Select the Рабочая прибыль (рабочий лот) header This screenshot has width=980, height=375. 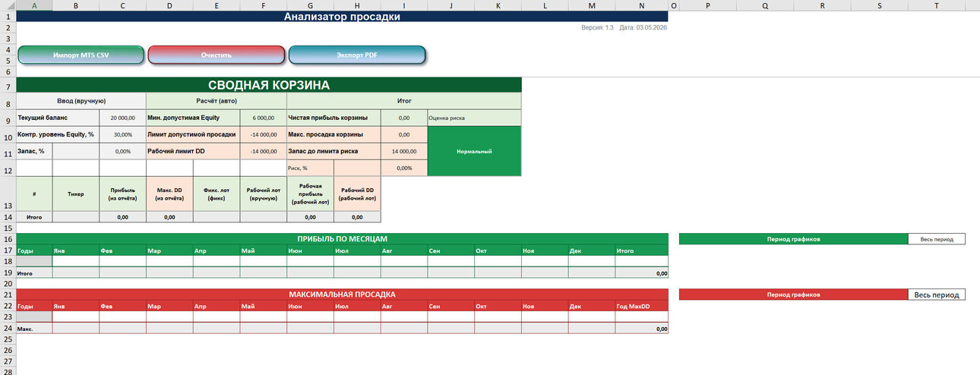pos(310,194)
